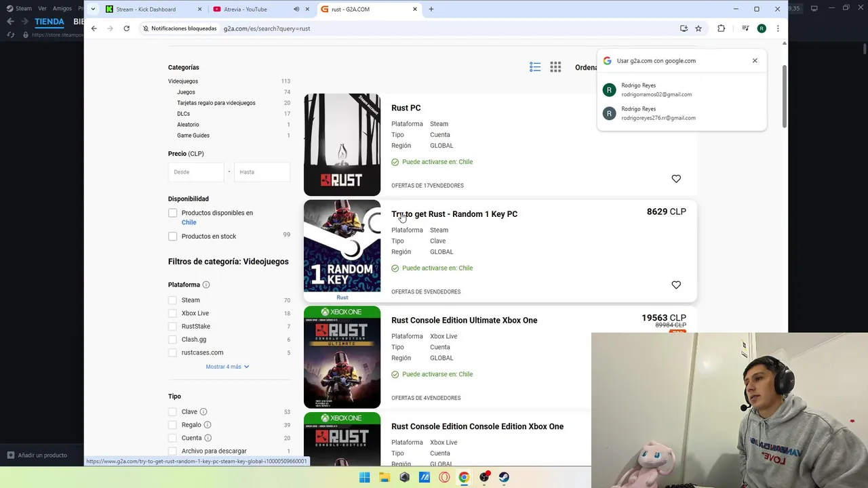Viewport: 868px width, 488px height.
Task: Launch Opera browser from taskbar
Action: pos(445,477)
